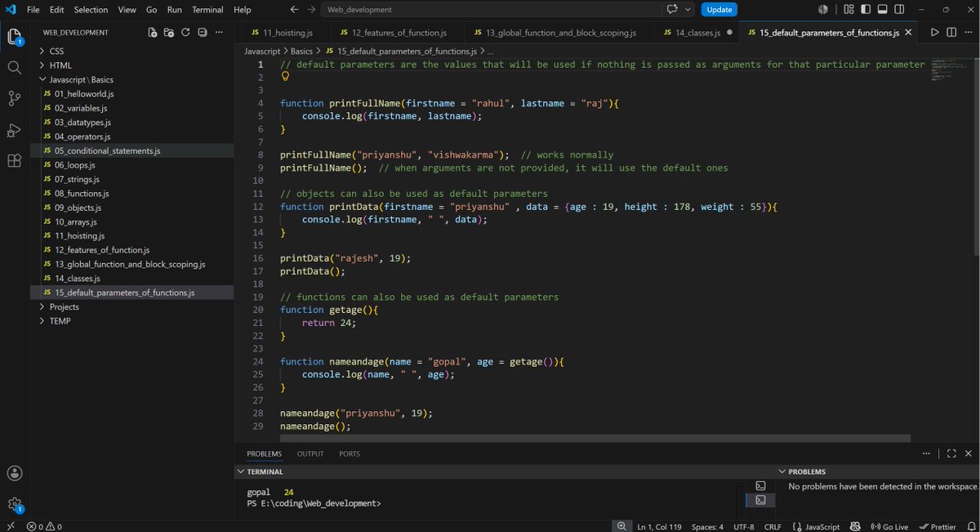Switch to the PORTS panel tab

pos(350,454)
